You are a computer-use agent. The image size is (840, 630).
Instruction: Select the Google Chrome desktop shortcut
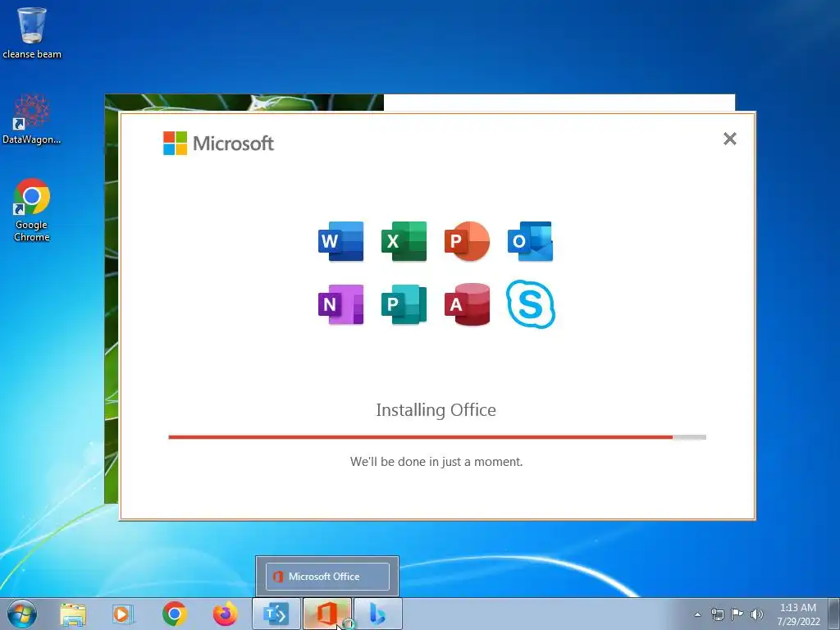pos(32,209)
